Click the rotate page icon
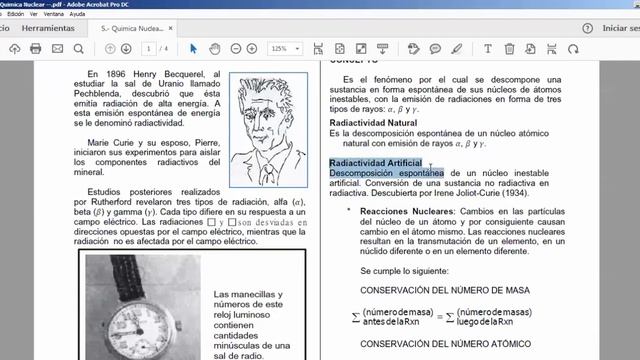 tap(573, 49)
